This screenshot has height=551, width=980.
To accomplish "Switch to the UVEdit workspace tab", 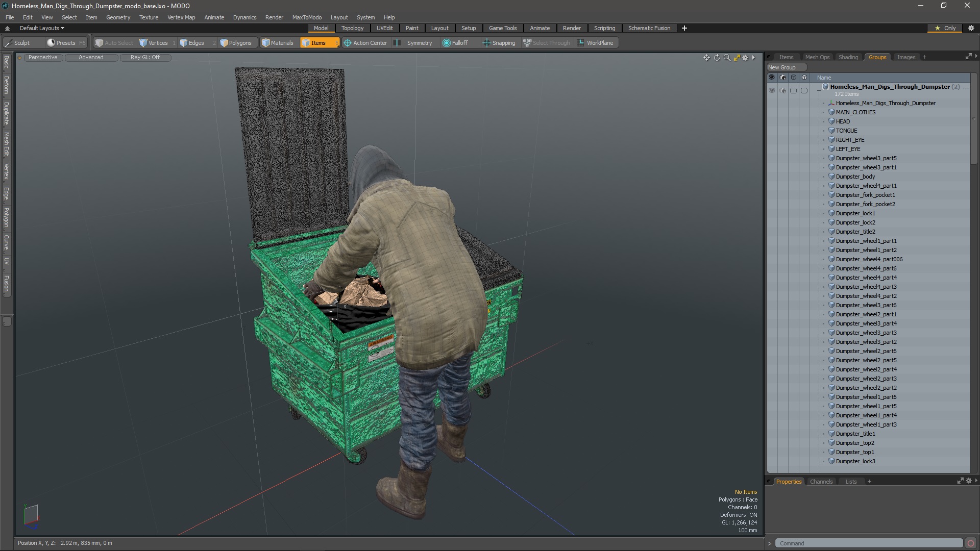I will (384, 28).
